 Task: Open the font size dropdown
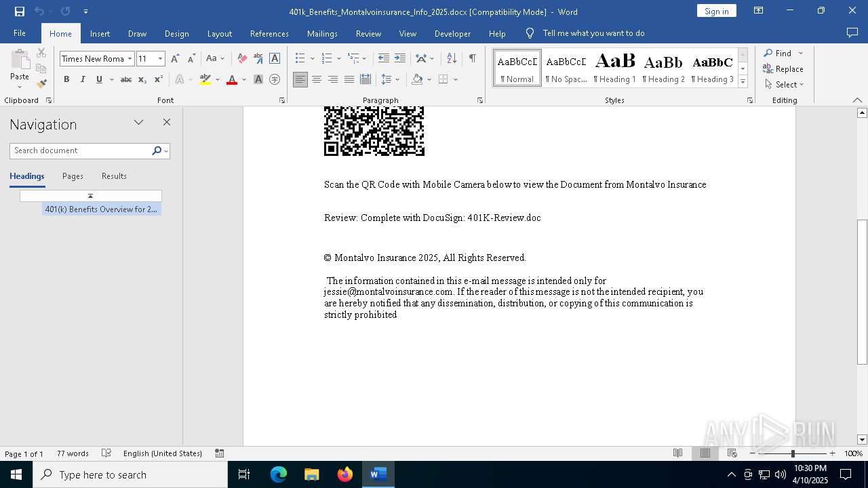(160, 59)
